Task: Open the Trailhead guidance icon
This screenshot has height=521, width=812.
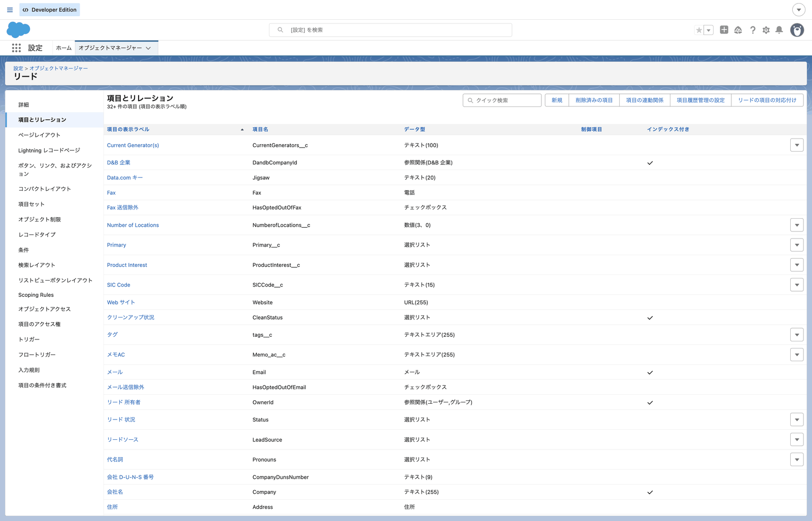Action: (738, 30)
